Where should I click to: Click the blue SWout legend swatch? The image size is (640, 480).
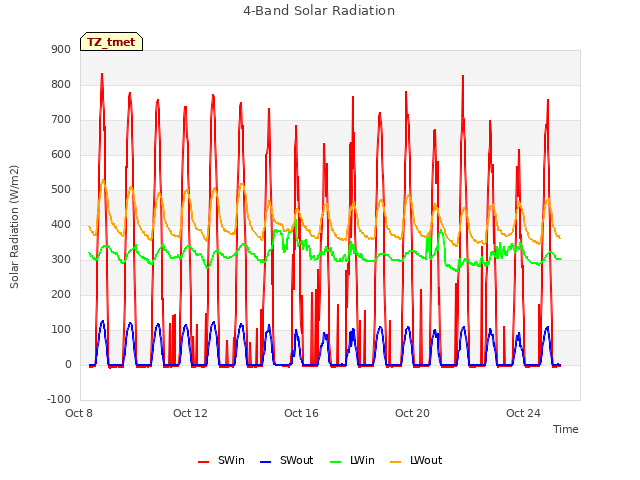coord(265,462)
